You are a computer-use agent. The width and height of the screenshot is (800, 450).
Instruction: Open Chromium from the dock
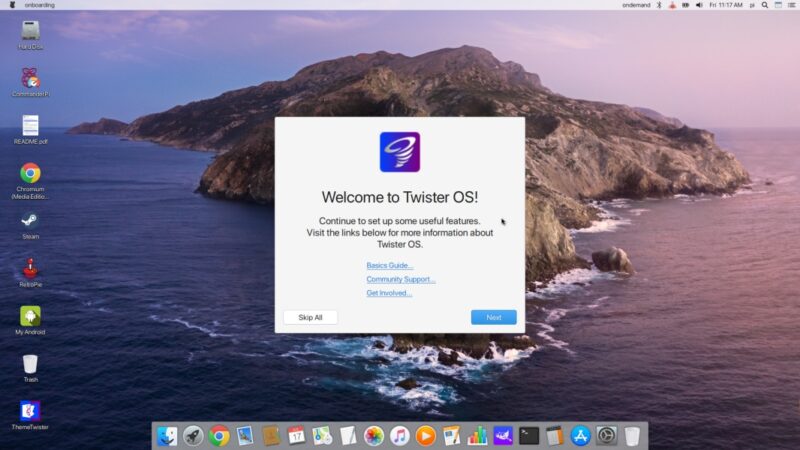pos(219,436)
